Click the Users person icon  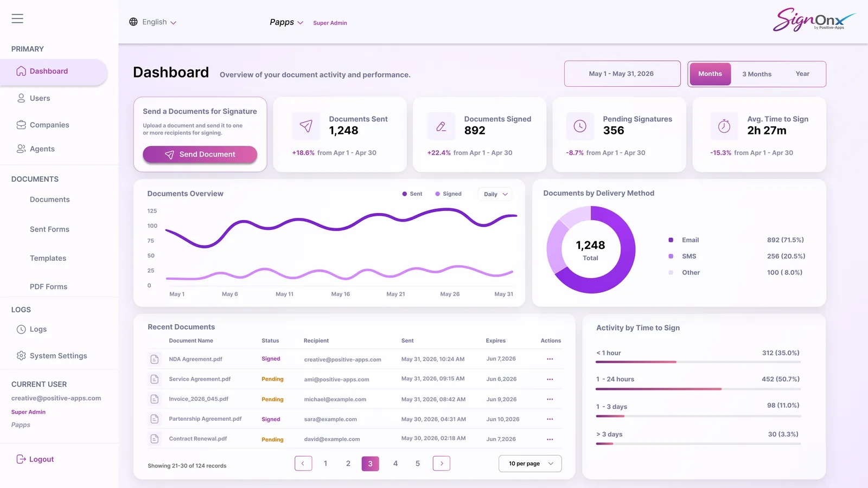21,98
